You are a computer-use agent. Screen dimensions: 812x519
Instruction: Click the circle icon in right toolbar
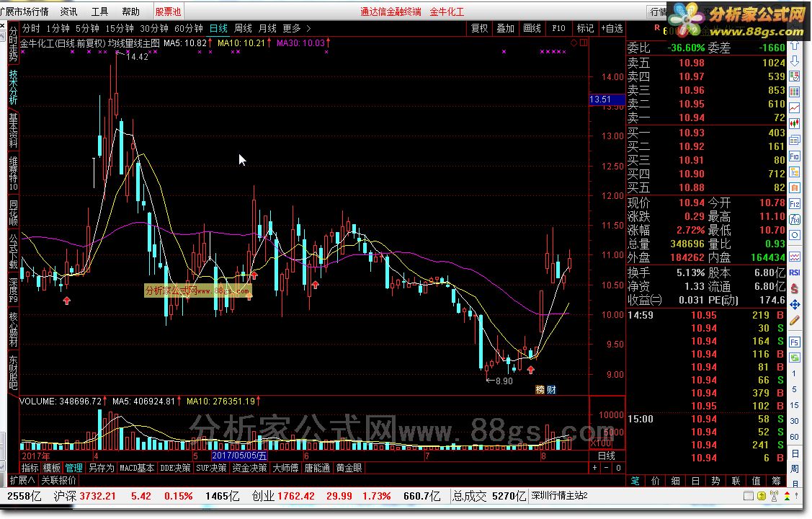(795, 235)
